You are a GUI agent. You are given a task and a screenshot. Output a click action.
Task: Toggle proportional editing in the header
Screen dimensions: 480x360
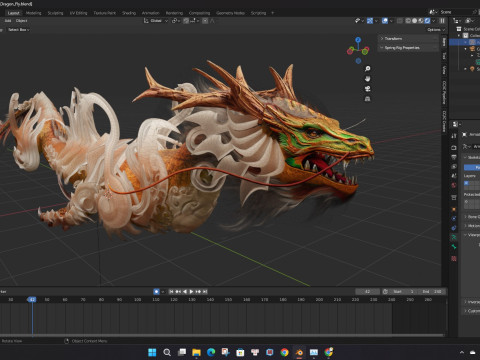(x=205, y=21)
